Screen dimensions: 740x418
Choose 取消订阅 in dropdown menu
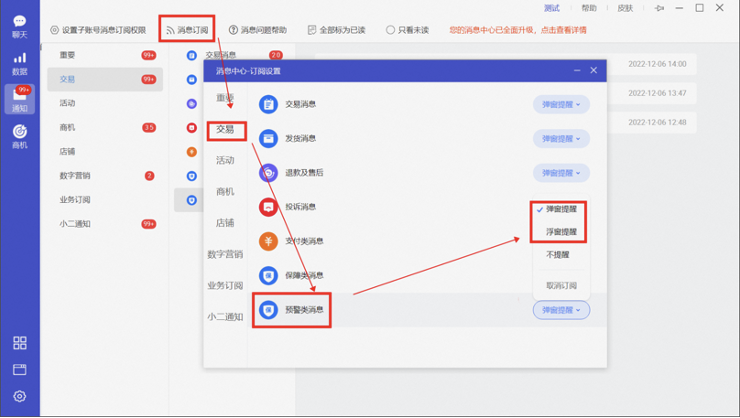561,286
